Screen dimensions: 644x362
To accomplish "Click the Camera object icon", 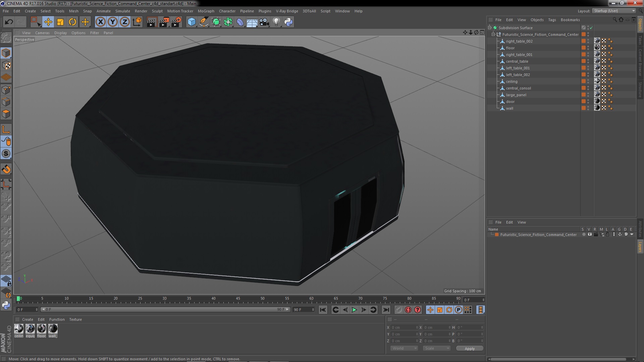I will (x=264, y=22).
